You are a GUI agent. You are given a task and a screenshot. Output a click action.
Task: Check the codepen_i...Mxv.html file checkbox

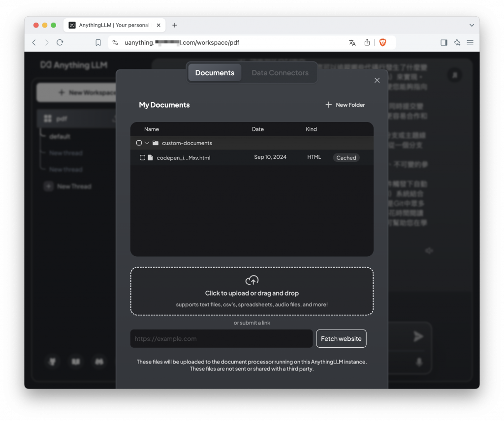pos(142,158)
